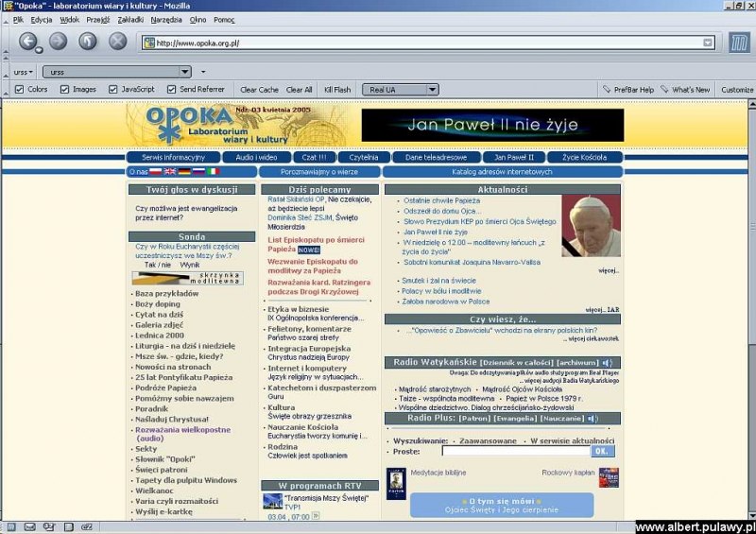Viewport: 756px width, 534px height.
Task: Play Radio Watykańskie with the speaker icon
Action: click(607, 362)
